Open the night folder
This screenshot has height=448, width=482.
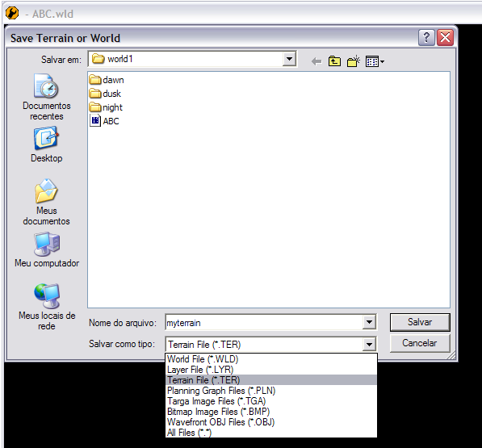point(106,107)
